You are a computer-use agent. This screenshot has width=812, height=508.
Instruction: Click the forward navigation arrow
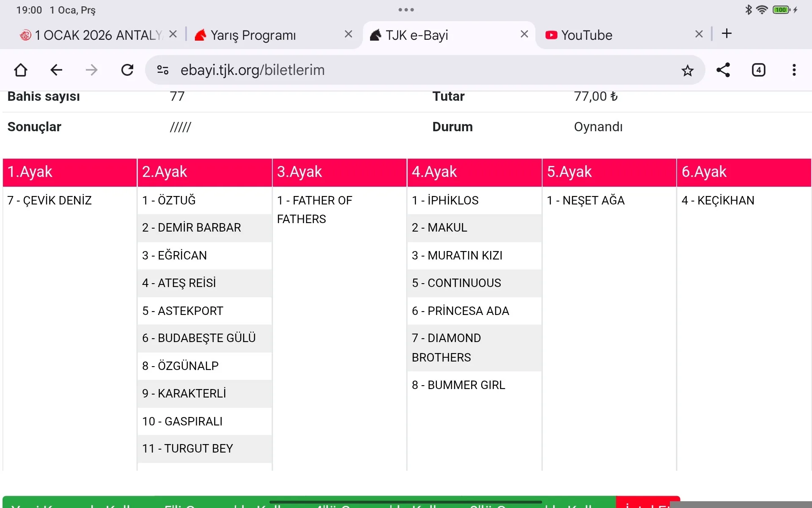pos(91,70)
